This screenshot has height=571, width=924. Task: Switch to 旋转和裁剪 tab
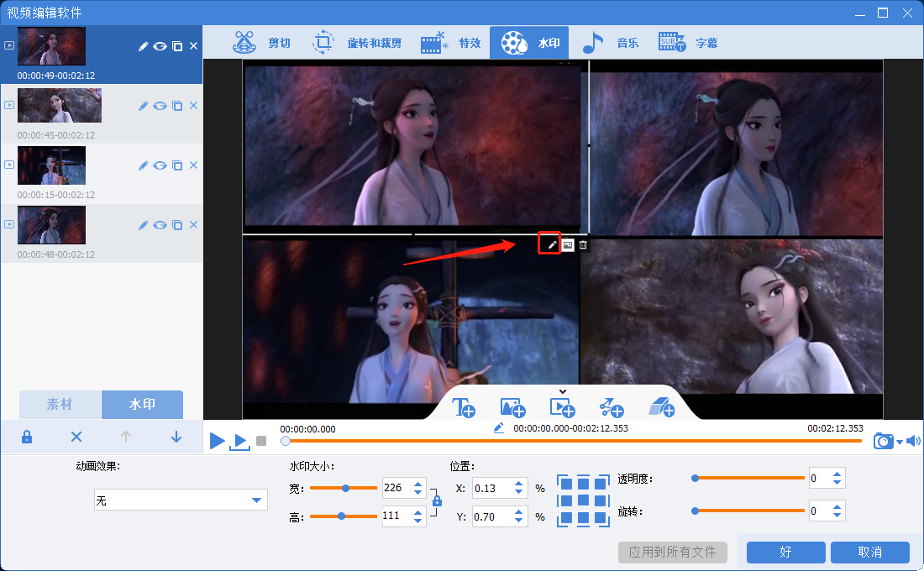tap(356, 43)
